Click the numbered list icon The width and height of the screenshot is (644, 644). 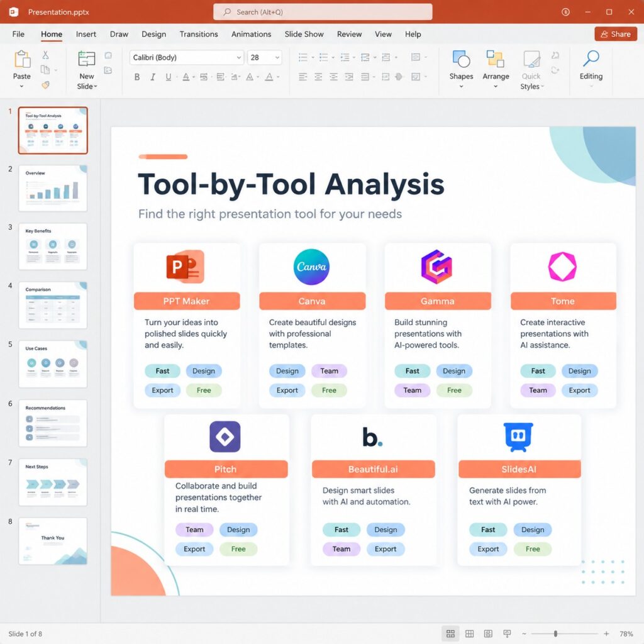[324, 57]
